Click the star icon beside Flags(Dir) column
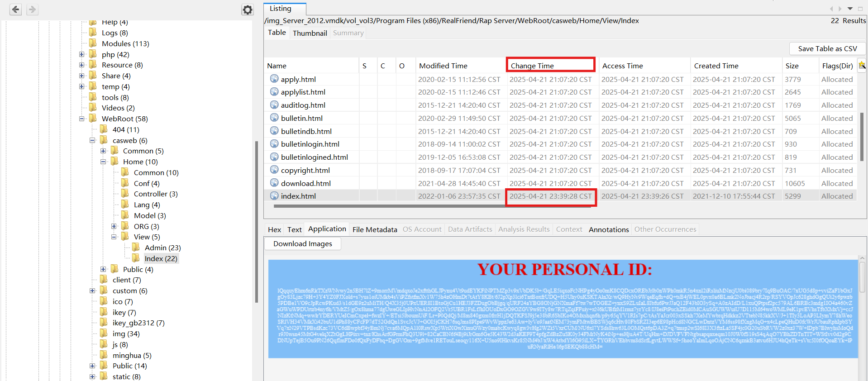This screenshot has height=381, width=868. click(x=862, y=66)
